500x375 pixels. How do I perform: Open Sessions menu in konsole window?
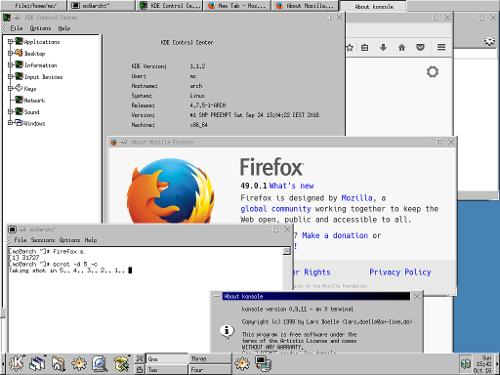(x=43, y=240)
